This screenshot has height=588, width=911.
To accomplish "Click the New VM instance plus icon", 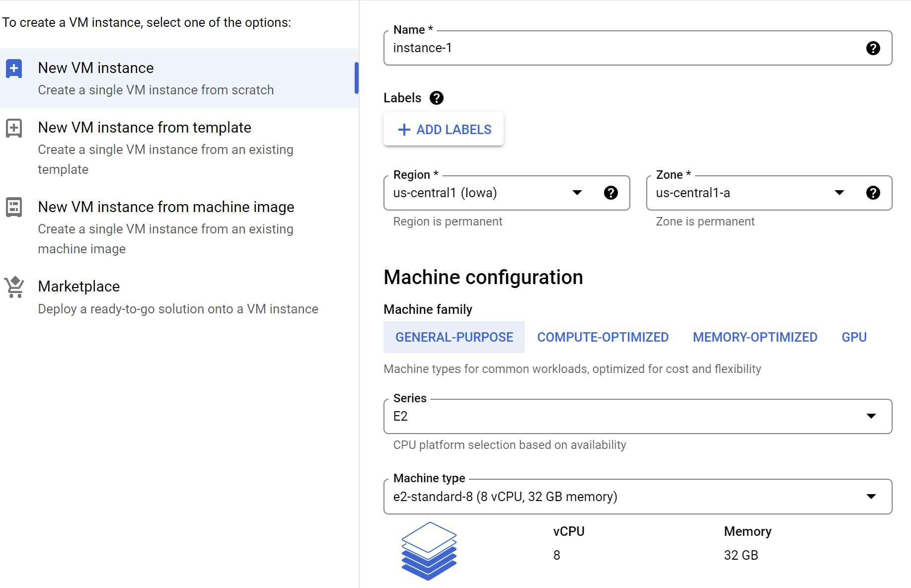I will point(14,69).
